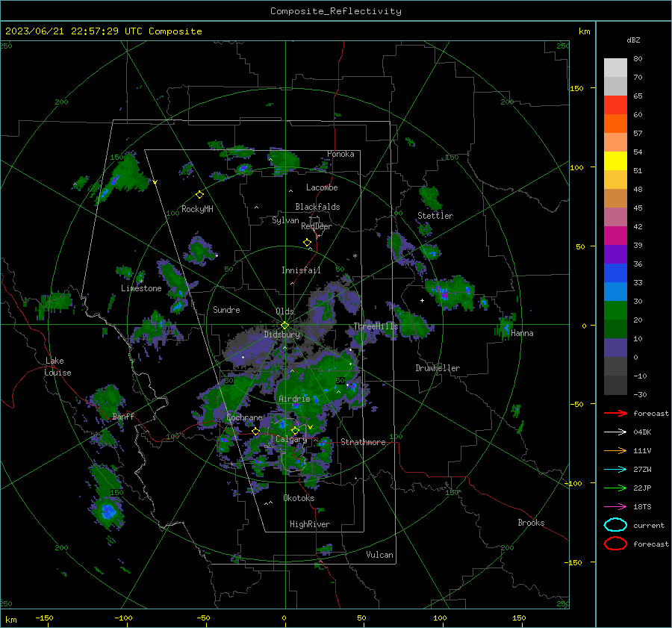672x628 pixels.
Task: Click the Airdrie city label
Action: click(294, 399)
